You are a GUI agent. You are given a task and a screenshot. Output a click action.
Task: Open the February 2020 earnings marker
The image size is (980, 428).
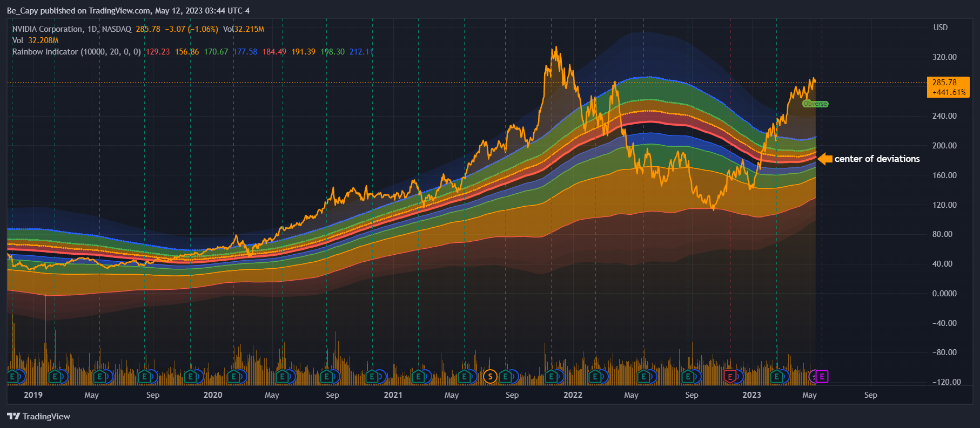(x=233, y=376)
